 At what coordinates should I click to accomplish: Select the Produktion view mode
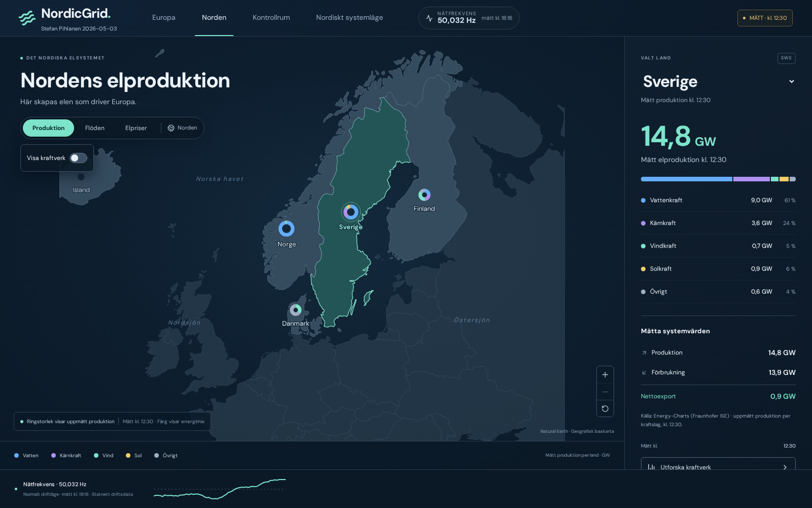(48, 128)
